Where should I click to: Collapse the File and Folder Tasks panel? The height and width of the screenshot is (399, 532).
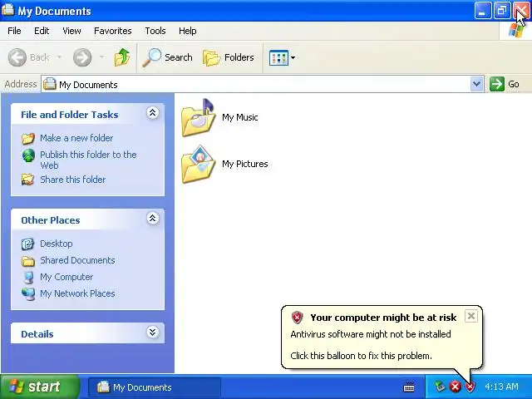pyautogui.click(x=152, y=113)
